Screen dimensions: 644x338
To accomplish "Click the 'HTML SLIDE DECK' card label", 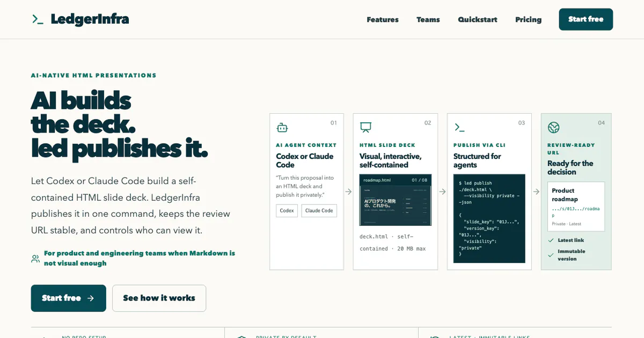I will pyautogui.click(x=389, y=145).
